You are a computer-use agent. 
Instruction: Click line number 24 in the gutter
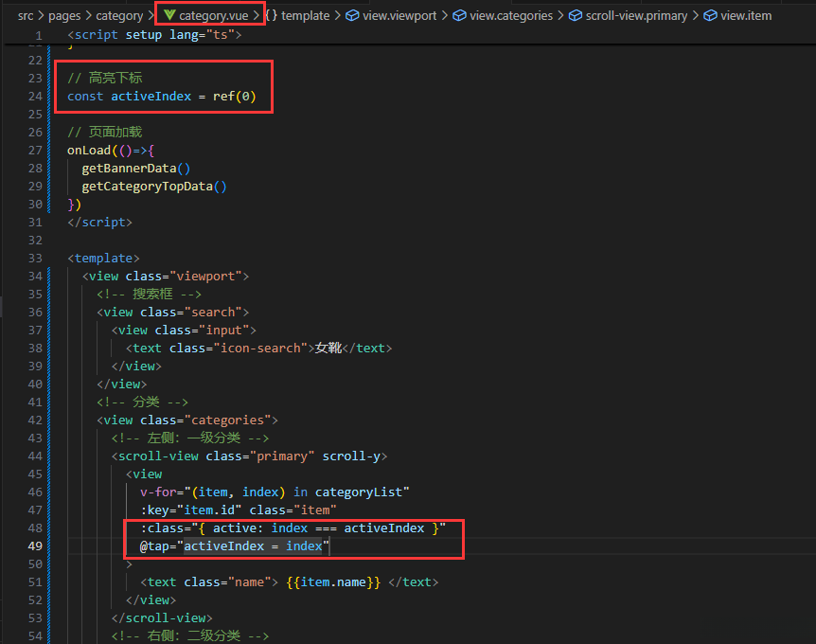click(35, 97)
